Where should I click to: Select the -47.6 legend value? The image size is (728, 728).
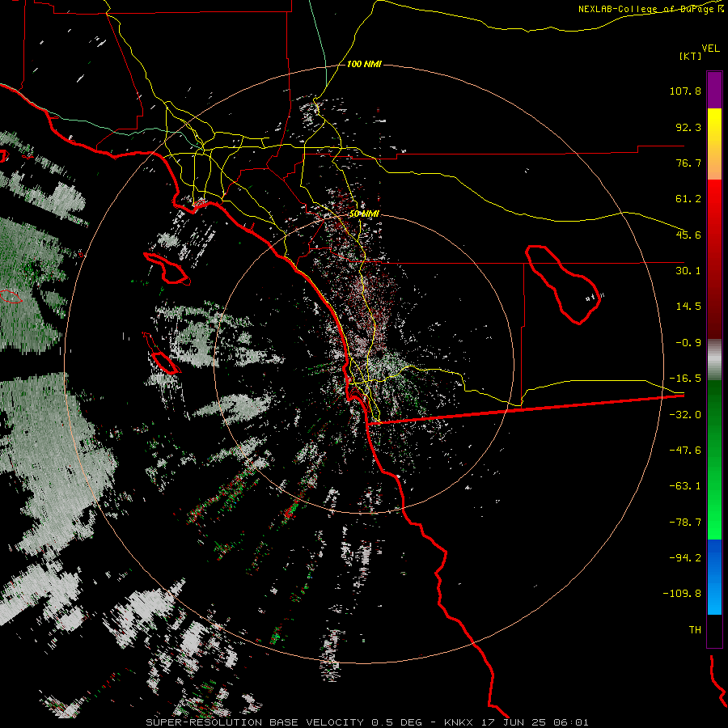[x=685, y=451]
